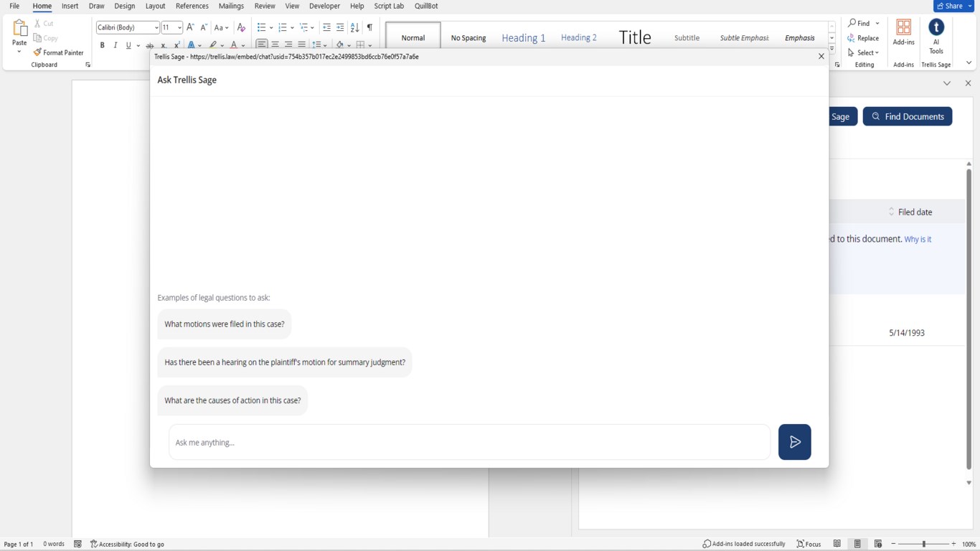The image size is (980, 551).
Task: Click the Find Documents button
Action: 908,116
